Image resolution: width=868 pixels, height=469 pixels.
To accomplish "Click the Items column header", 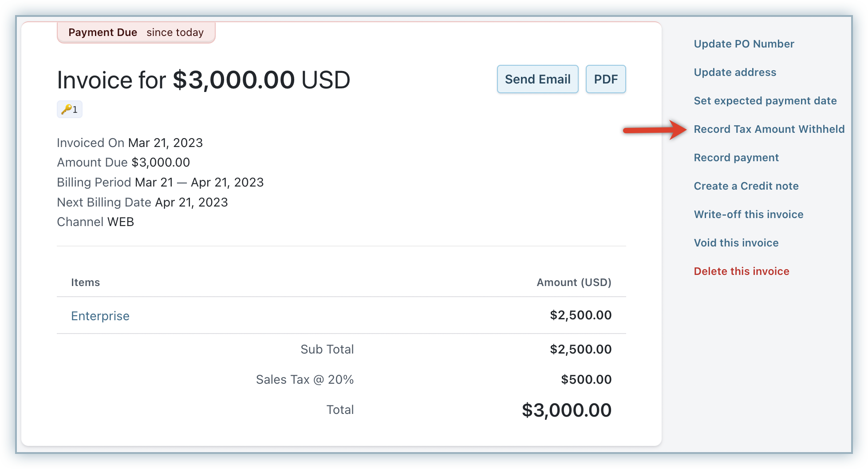I will pyautogui.click(x=85, y=282).
